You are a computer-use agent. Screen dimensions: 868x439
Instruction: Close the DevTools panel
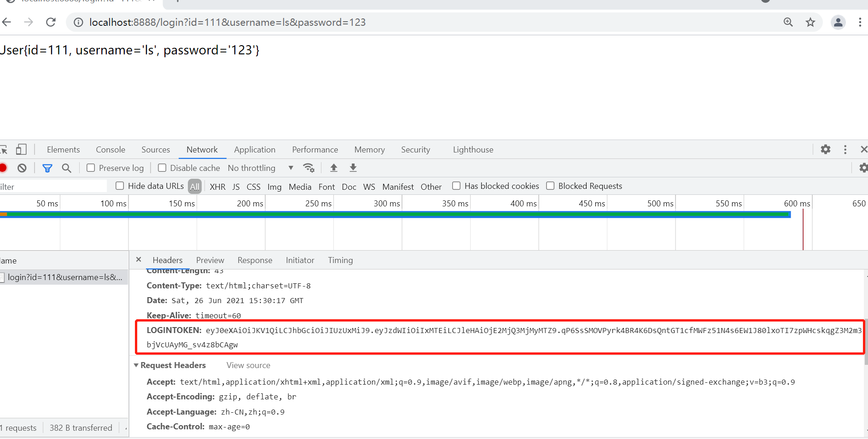click(x=864, y=149)
